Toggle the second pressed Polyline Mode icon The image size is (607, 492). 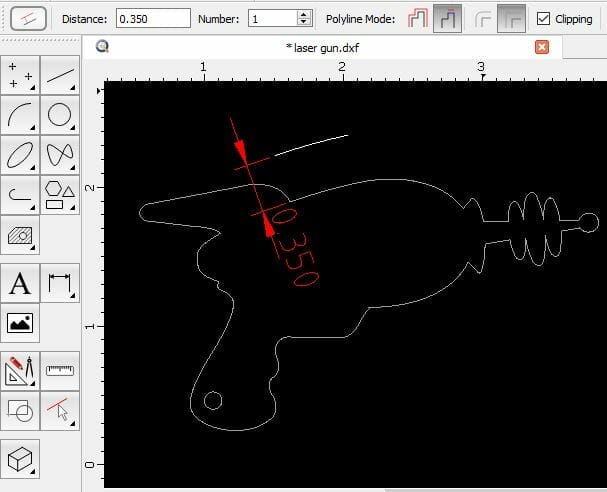[x=447, y=19]
